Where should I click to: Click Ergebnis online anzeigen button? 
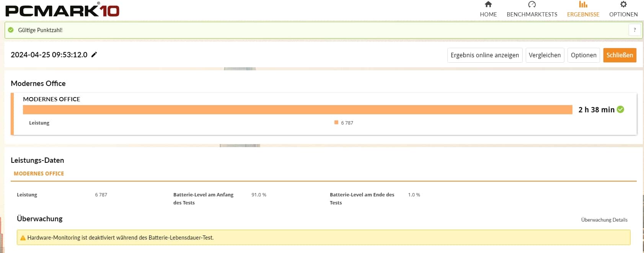pyautogui.click(x=484, y=55)
